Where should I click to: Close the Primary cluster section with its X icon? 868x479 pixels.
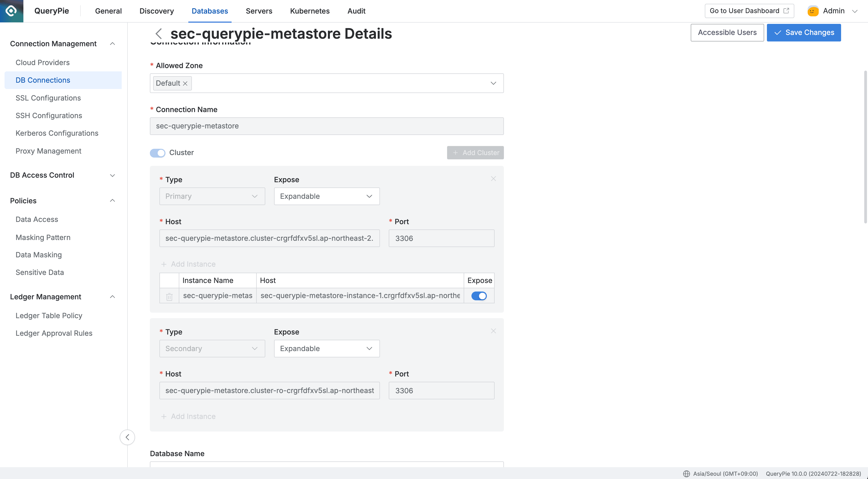click(x=493, y=178)
